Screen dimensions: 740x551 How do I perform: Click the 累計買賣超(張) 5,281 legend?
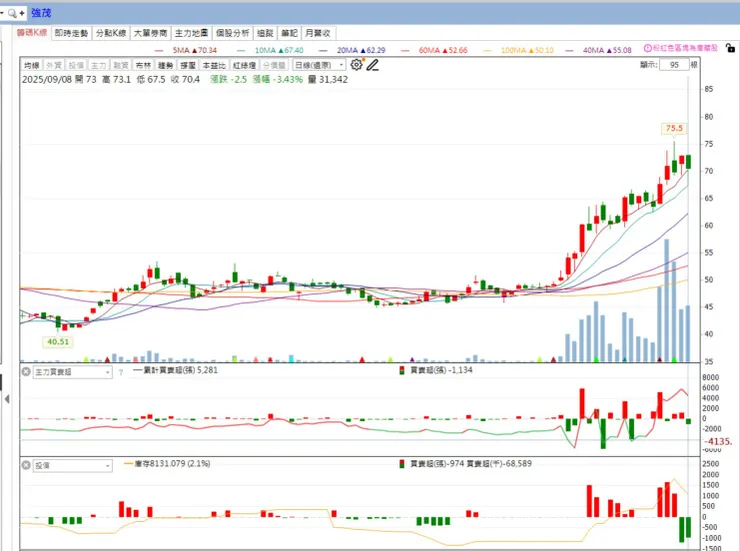pyautogui.click(x=176, y=370)
